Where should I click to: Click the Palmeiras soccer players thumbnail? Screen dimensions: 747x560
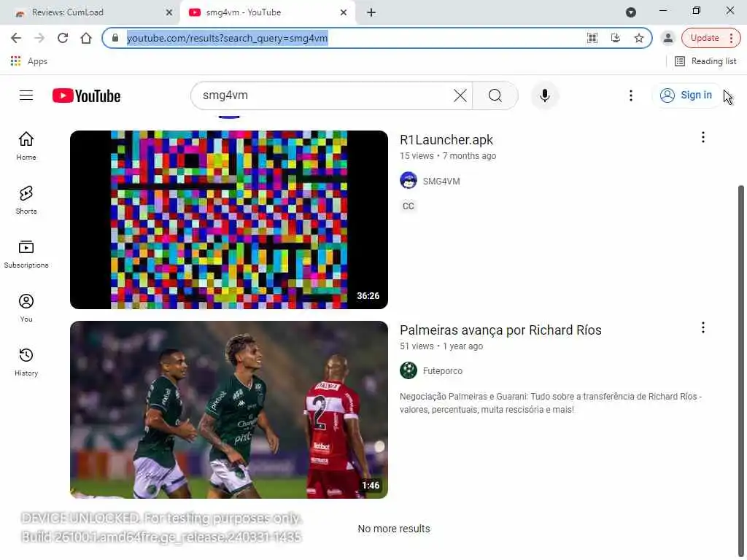click(x=228, y=410)
